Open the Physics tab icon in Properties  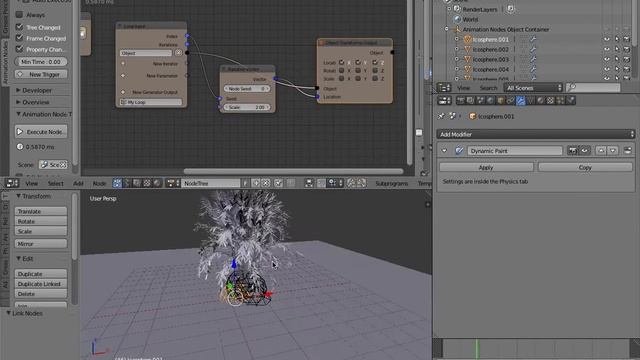571,100
